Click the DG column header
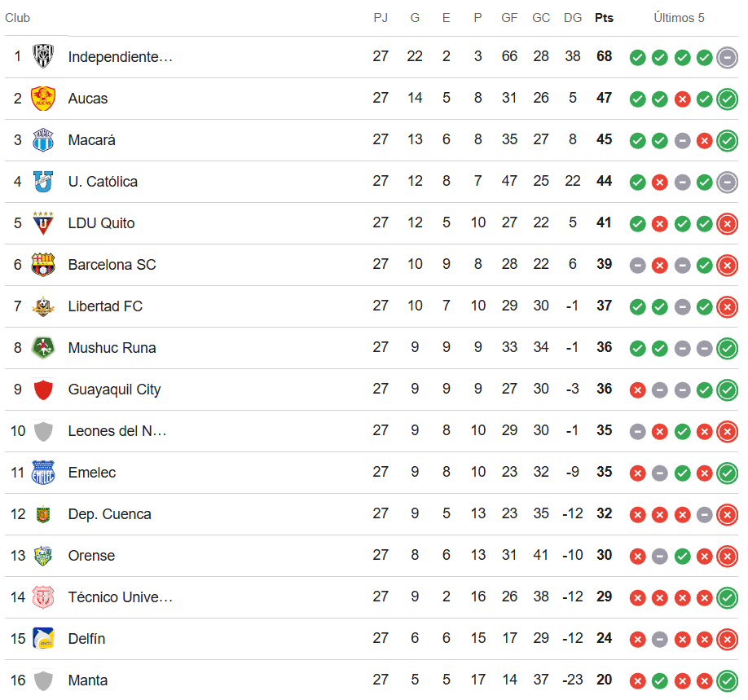 573,18
